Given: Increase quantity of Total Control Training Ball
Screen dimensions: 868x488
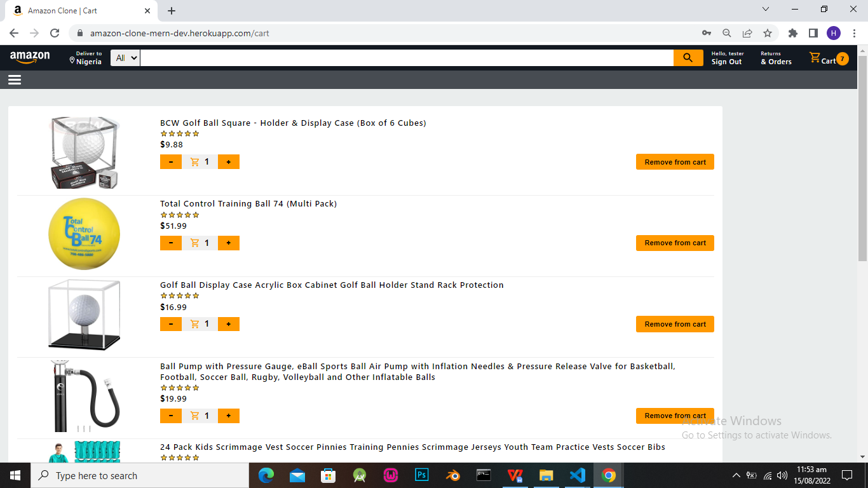Looking at the screenshot, I should 229,243.
